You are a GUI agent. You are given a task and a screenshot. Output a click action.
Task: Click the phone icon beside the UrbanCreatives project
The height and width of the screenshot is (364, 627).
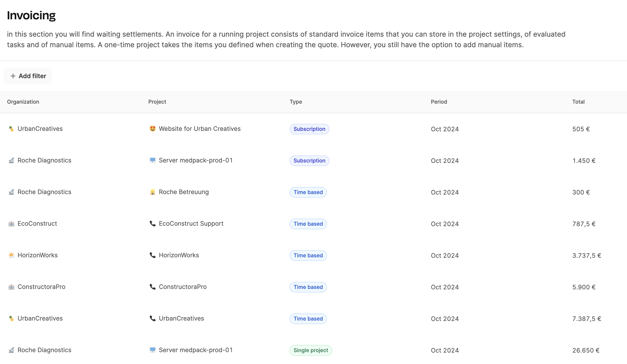pos(152,318)
